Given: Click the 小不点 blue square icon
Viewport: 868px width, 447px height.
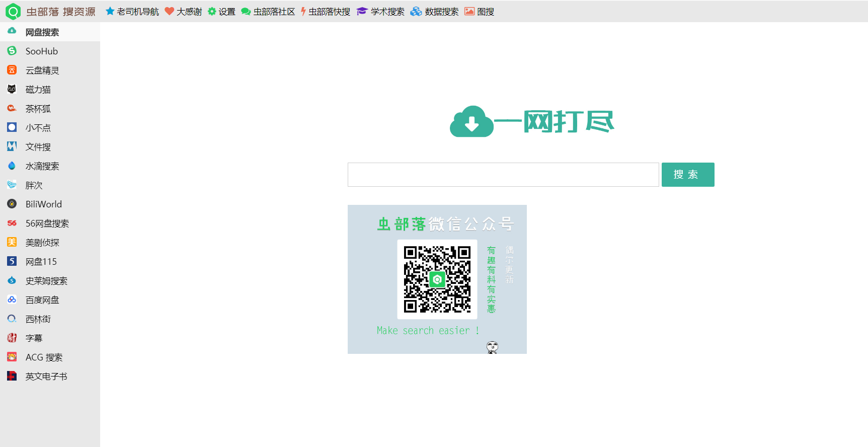Looking at the screenshot, I should coord(12,127).
